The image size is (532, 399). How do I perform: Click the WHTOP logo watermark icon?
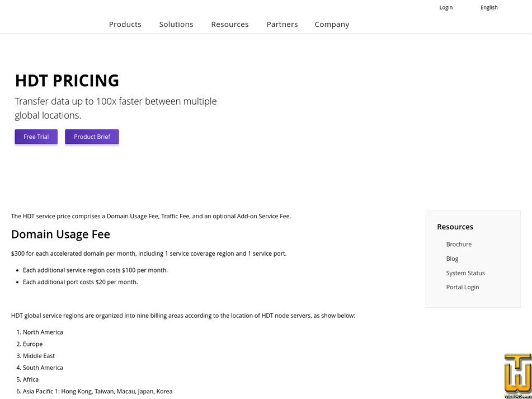(x=518, y=376)
